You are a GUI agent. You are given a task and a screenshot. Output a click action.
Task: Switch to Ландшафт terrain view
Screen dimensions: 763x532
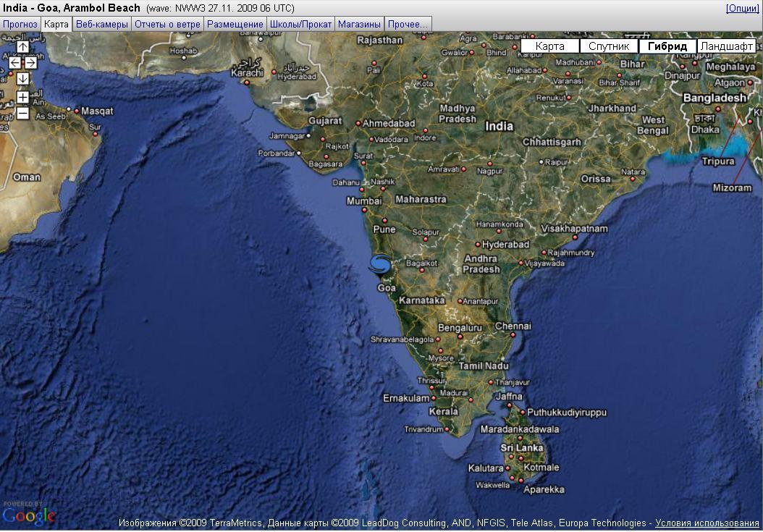coord(726,46)
